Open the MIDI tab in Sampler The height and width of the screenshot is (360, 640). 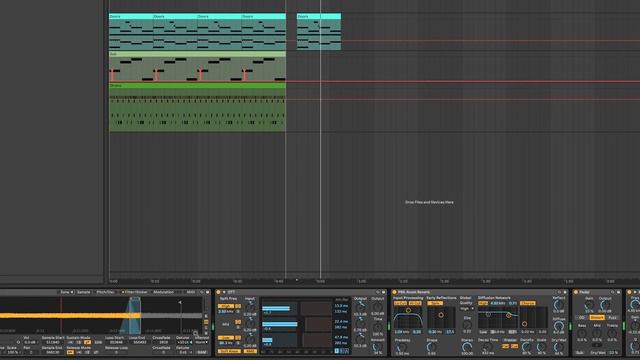coord(191,292)
